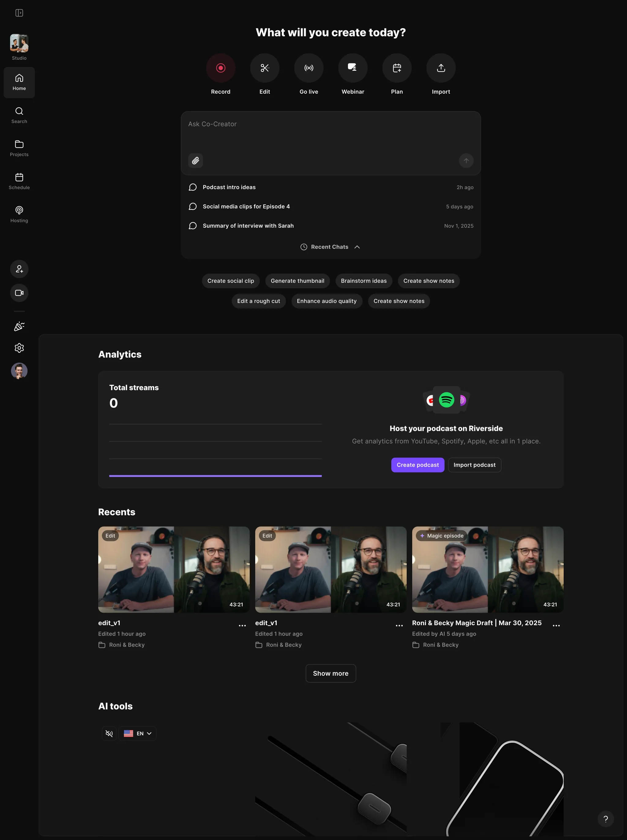Click the invite people icon

(x=19, y=269)
